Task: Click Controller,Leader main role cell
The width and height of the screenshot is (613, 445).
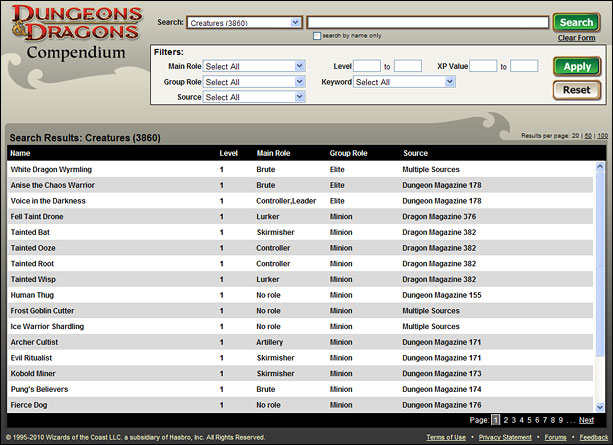Action: pyautogui.click(x=286, y=201)
